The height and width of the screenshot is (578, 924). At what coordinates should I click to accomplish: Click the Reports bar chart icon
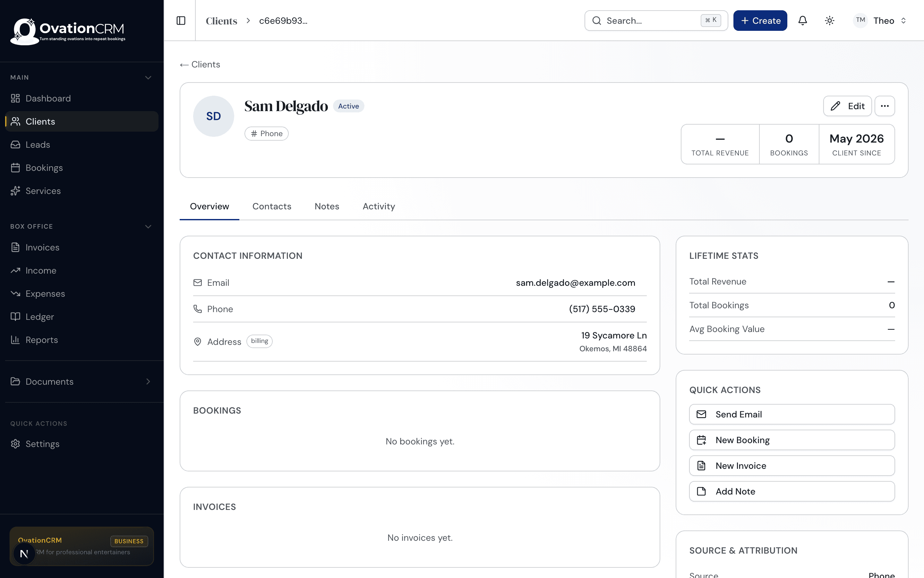tap(15, 340)
